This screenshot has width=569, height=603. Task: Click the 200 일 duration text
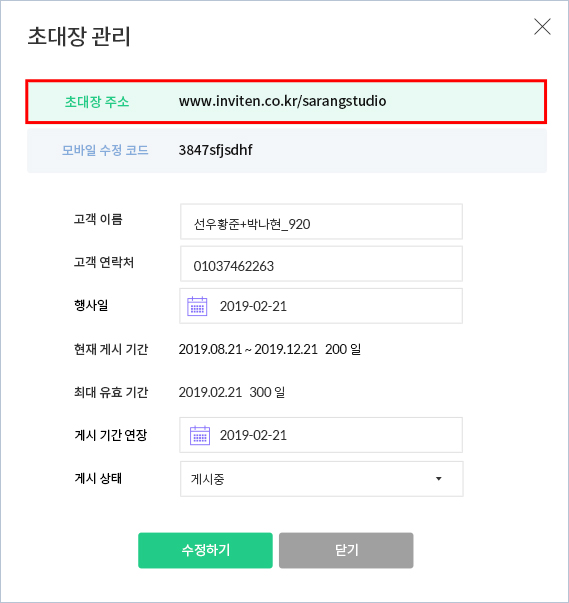coord(343,349)
